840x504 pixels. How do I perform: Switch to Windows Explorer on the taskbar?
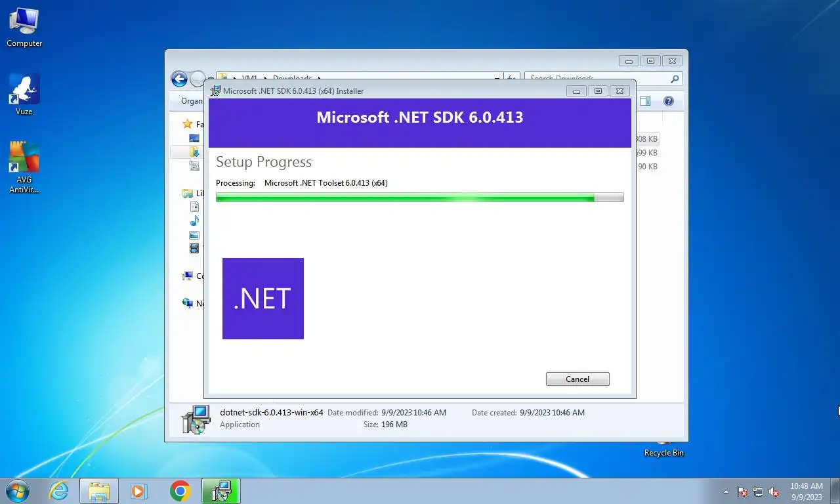click(99, 491)
